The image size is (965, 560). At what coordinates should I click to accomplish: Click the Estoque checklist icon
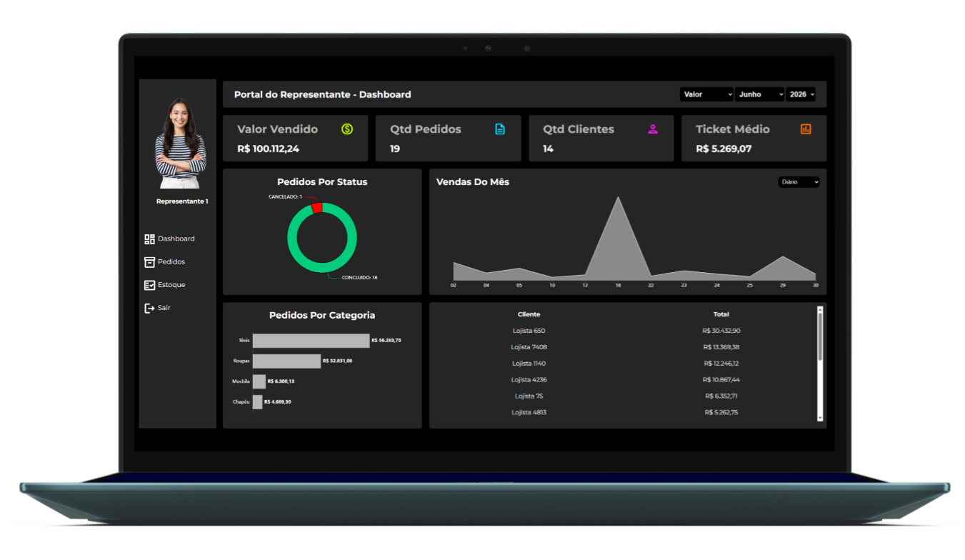pos(149,285)
